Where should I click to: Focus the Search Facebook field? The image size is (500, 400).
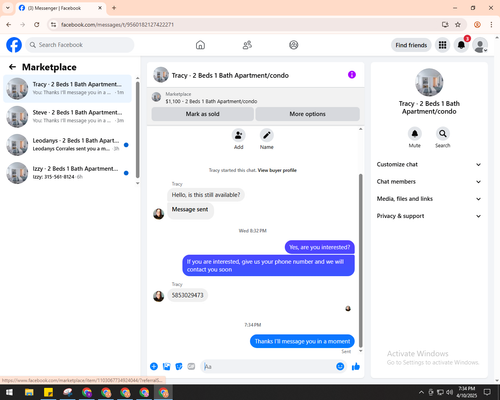click(x=80, y=45)
